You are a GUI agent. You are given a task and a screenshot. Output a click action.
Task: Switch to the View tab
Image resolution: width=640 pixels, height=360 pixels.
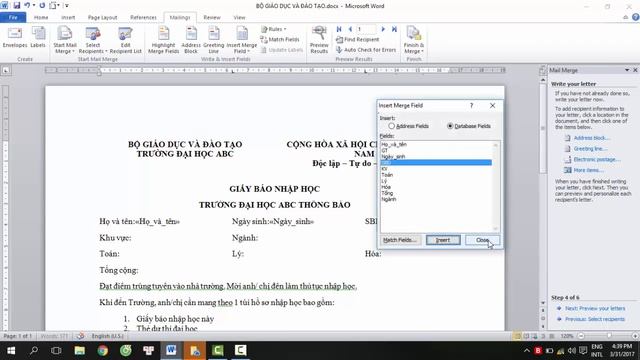pos(240,18)
